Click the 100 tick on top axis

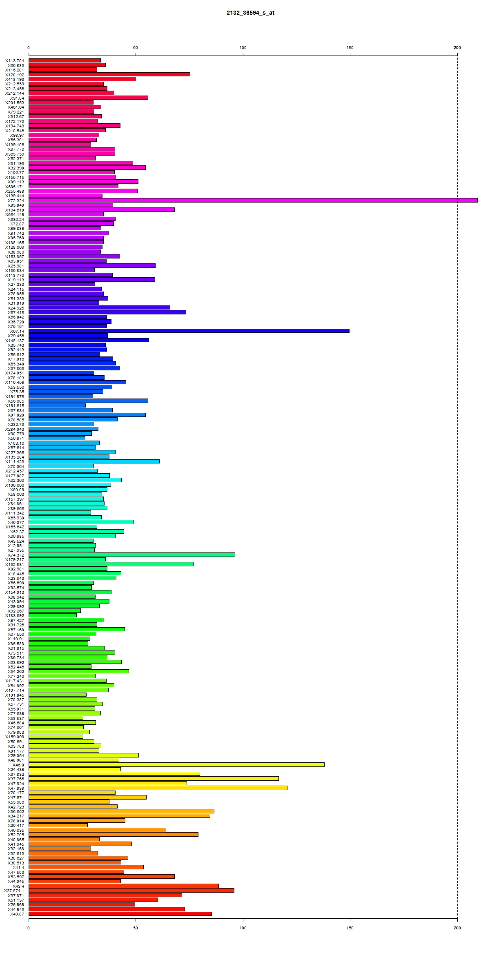click(243, 48)
